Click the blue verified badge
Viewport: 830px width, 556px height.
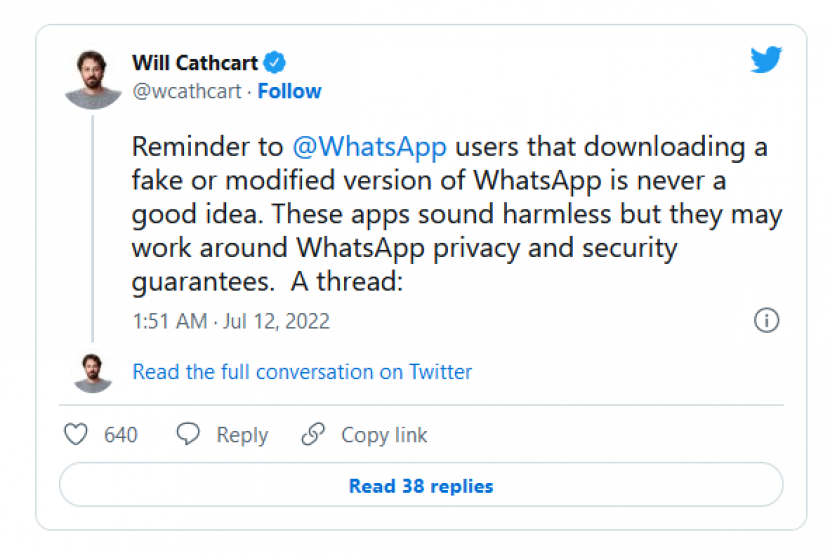275,63
